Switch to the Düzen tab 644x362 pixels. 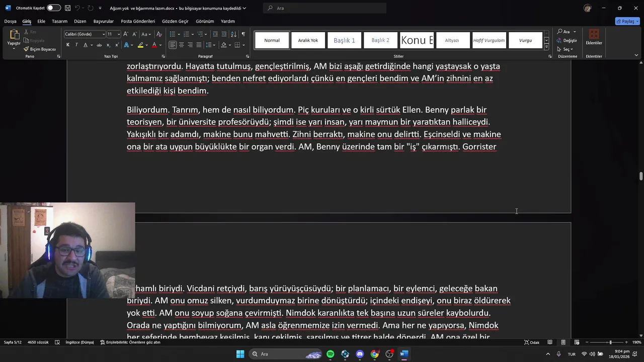pyautogui.click(x=80, y=21)
